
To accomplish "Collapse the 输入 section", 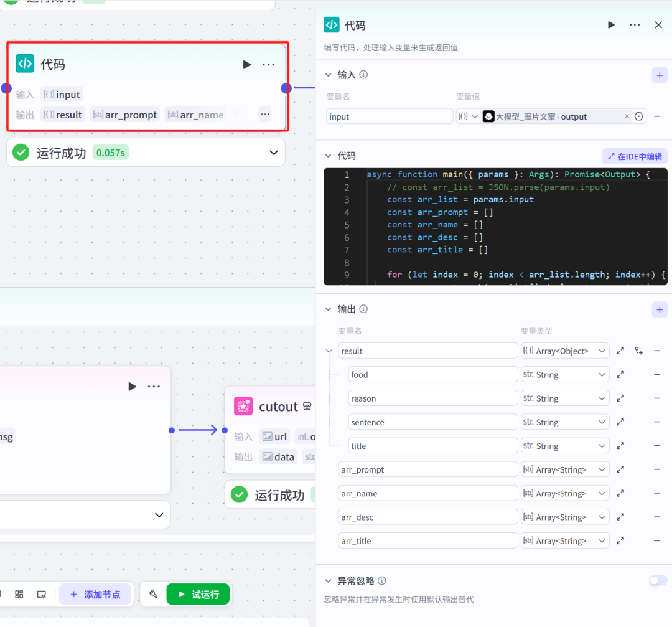I will (x=329, y=75).
